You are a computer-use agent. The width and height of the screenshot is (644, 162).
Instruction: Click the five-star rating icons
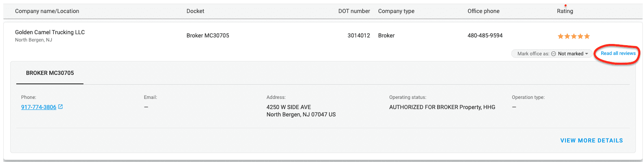coord(574,36)
